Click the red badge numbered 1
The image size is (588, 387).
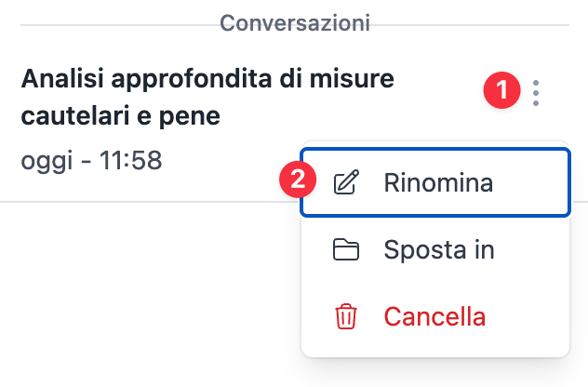click(501, 91)
